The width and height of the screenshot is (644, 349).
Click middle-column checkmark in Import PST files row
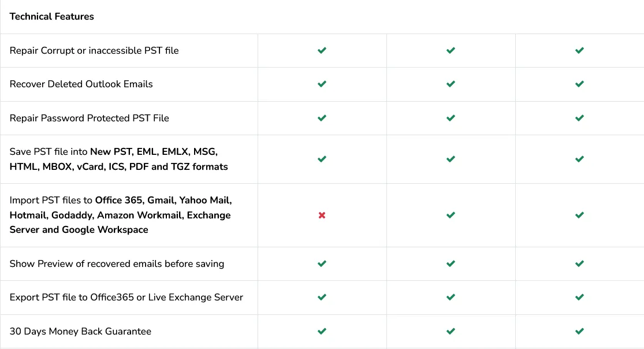[x=451, y=215]
